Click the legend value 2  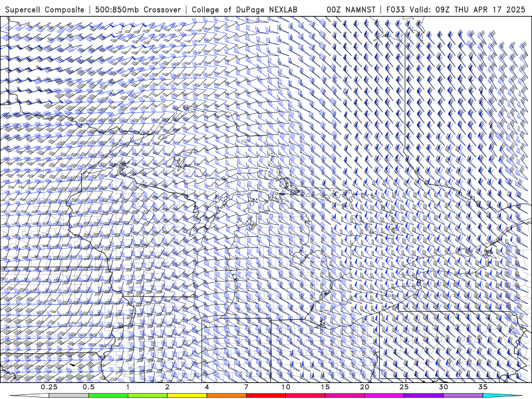(x=168, y=387)
